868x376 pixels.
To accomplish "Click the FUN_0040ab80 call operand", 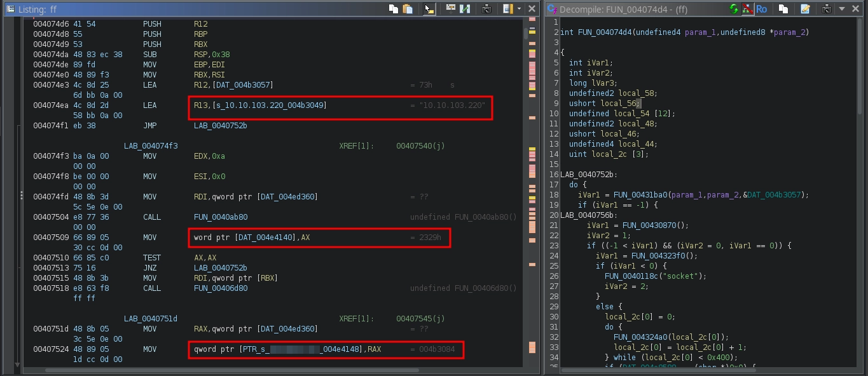I will (221, 217).
